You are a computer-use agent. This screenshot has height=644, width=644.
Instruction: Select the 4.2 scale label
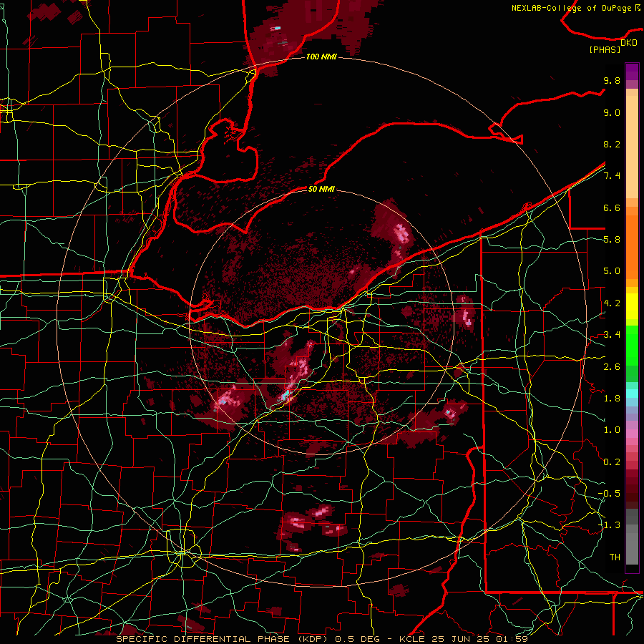click(x=612, y=303)
